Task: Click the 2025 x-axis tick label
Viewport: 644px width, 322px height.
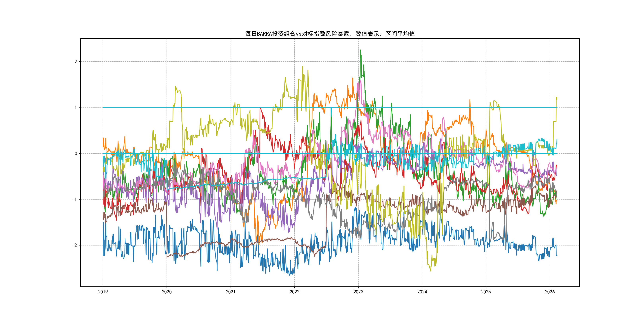Action: click(x=486, y=292)
